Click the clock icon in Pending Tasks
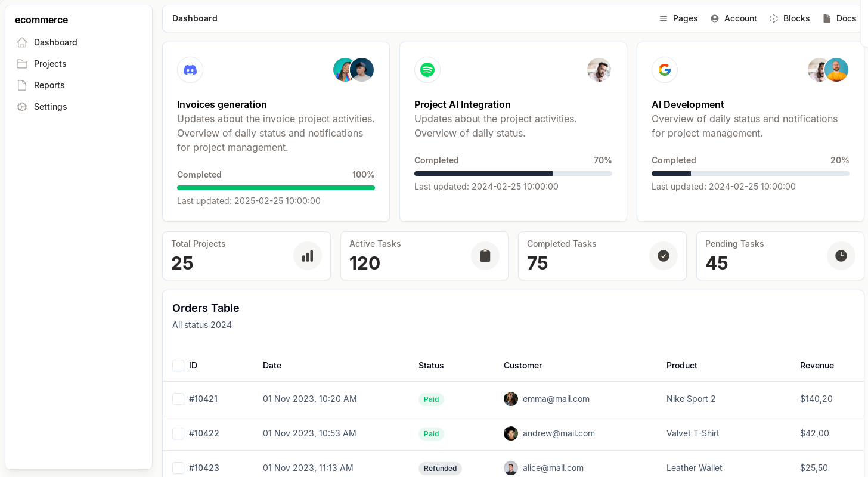 pyautogui.click(x=841, y=256)
